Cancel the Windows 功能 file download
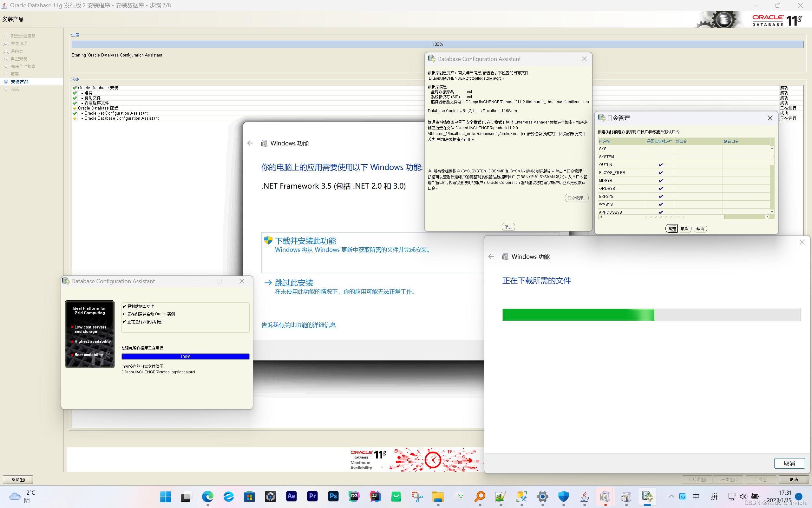Image resolution: width=812 pixels, height=508 pixels. [789, 463]
